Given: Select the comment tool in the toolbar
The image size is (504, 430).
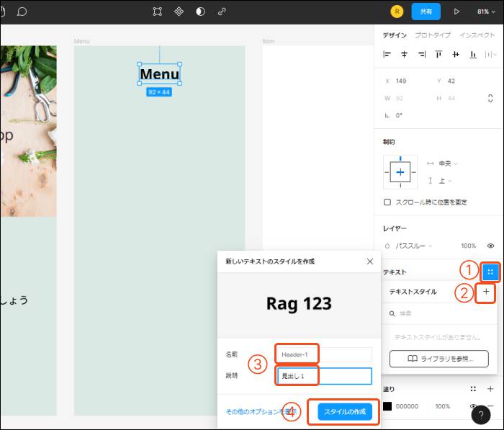Looking at the screenshot, I should [x=22, y=12].
